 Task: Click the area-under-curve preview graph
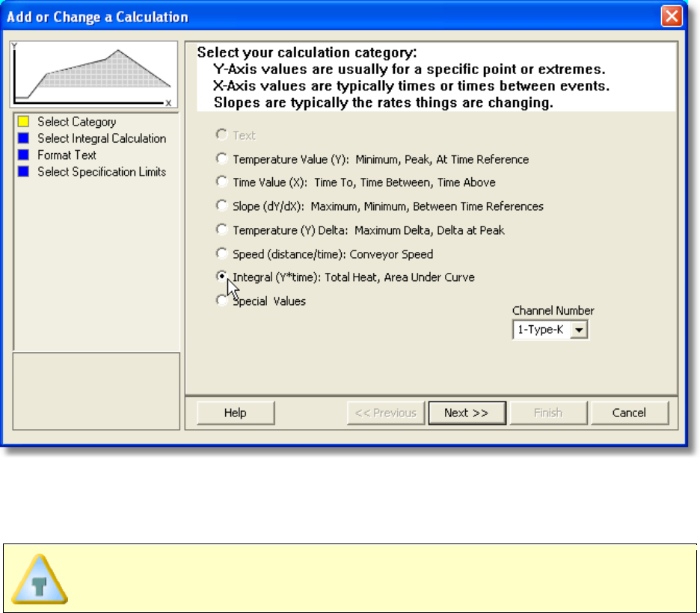coord(93,75)
